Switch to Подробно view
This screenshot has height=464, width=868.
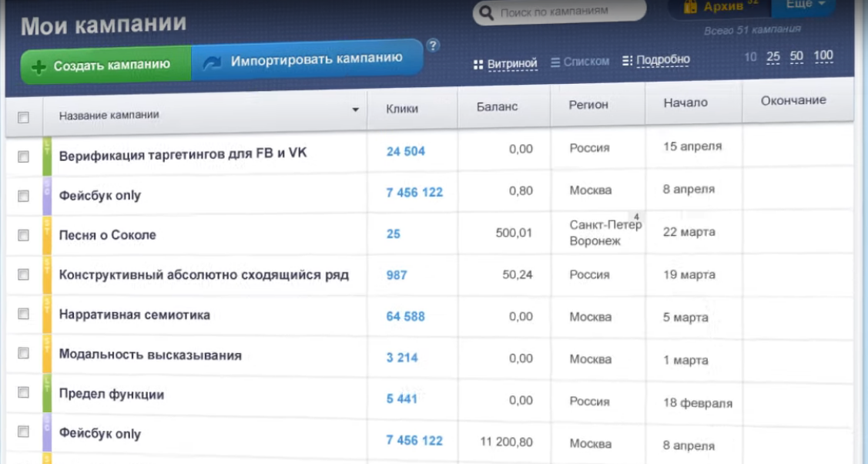click(662, 59)
